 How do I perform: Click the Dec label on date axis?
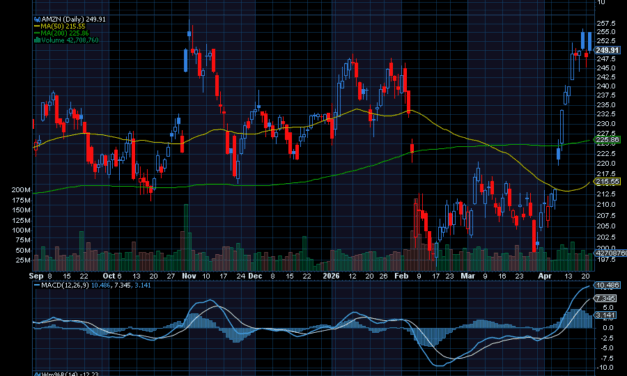[255, 276]
